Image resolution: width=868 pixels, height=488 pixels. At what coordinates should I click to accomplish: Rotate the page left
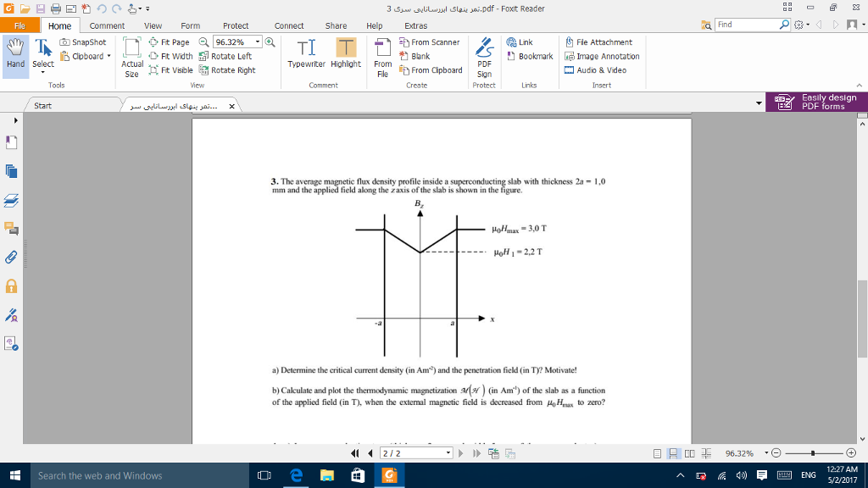[225, 56]
